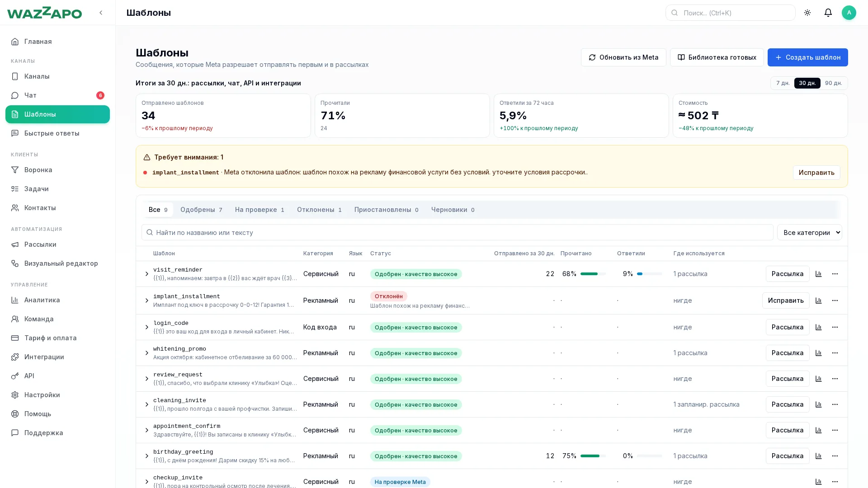Focus the global Поиск search box
868x488 pixels.
click(x=730, y=13)
